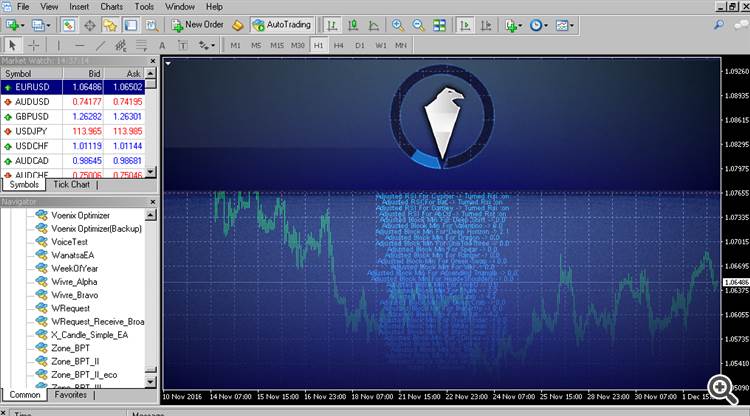Select the Equidistant Channel tool
The image size is (750, 416).
(121, 45)
